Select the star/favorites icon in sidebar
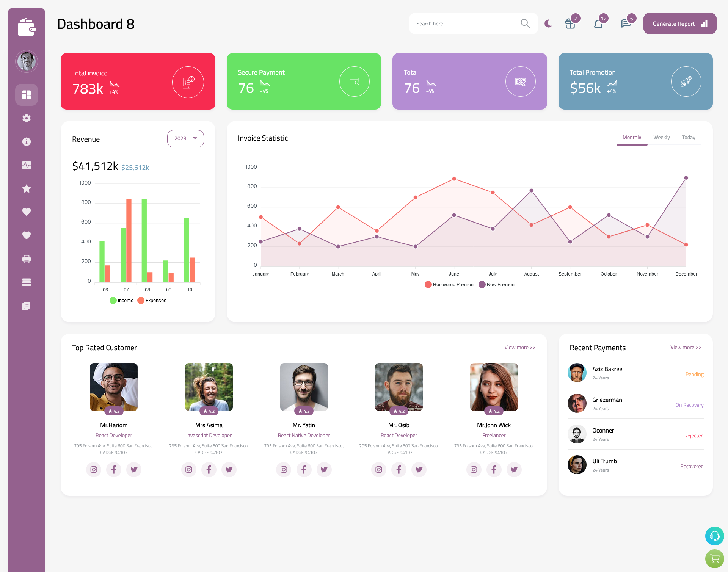 [27, 188]
